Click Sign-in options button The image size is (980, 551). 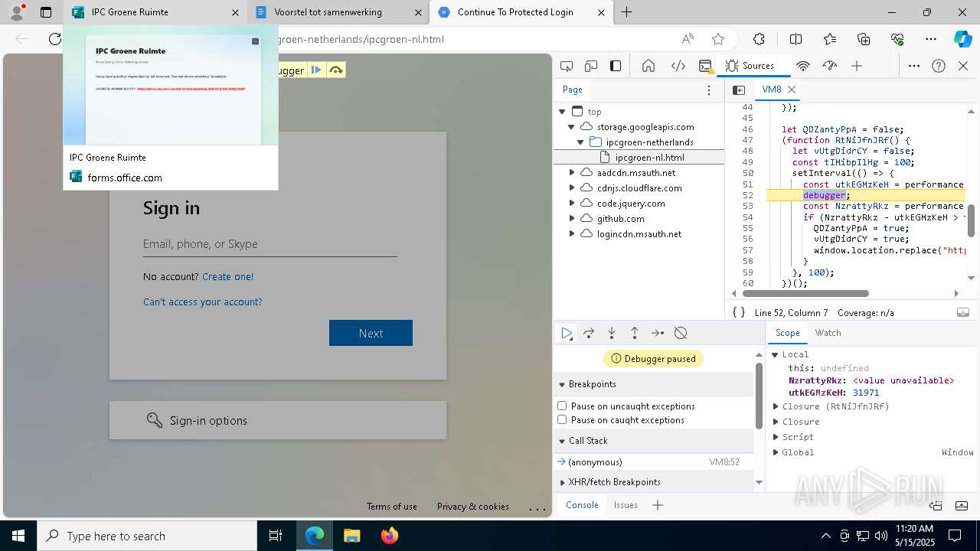click(278, 420)
